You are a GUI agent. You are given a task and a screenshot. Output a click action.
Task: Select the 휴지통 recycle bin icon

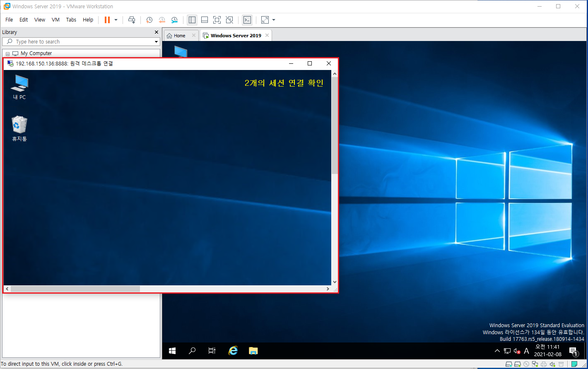19,129
